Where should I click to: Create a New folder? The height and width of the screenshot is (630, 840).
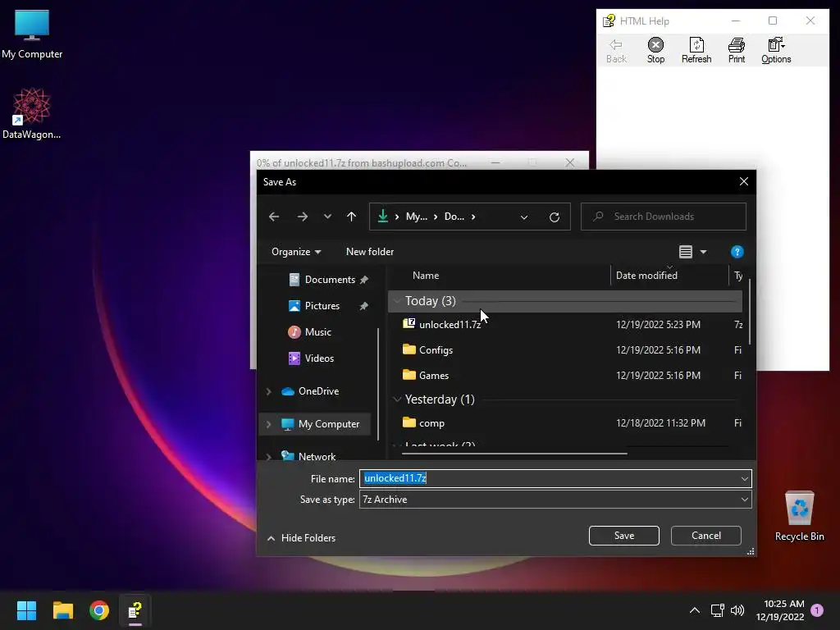[370, 252]
